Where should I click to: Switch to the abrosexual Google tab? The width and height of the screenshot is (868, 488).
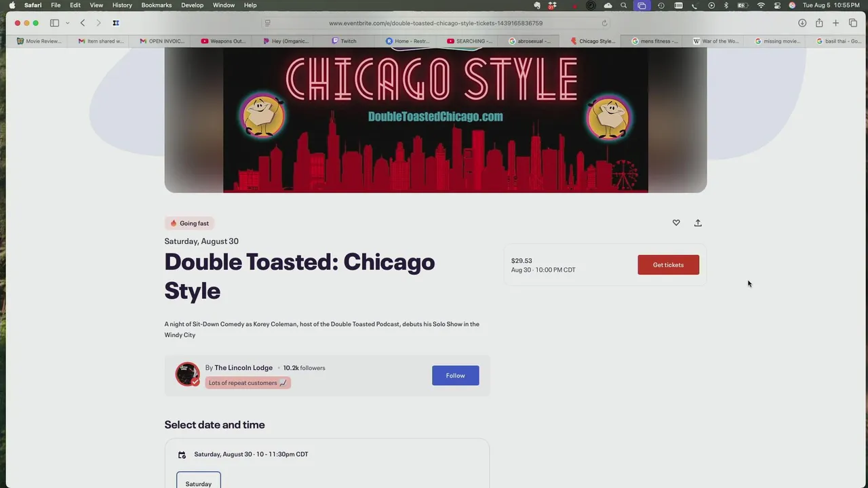530,41
